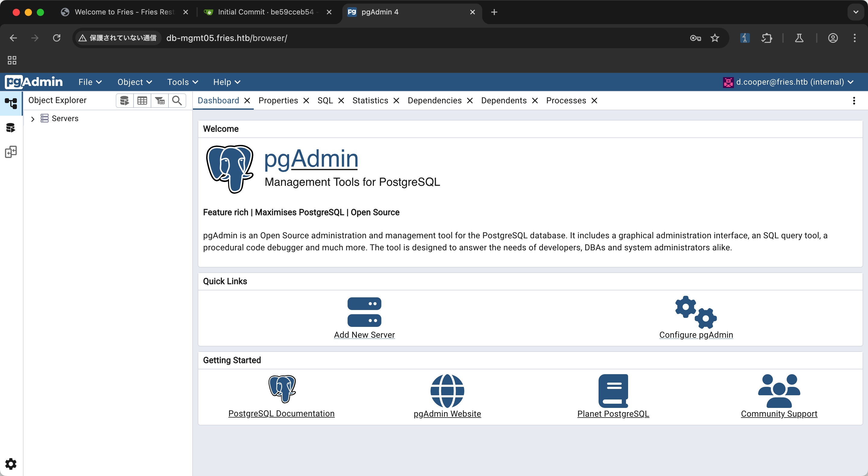Screen dimensions: 868x476
Task: Click the View Data table icon
Action: [x=142, y=100]
